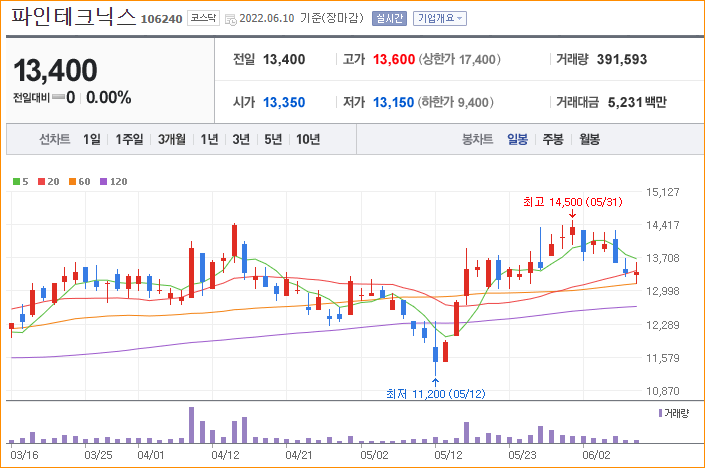
Task: Select the 1년 line chart tab
Action: (209, 139)
